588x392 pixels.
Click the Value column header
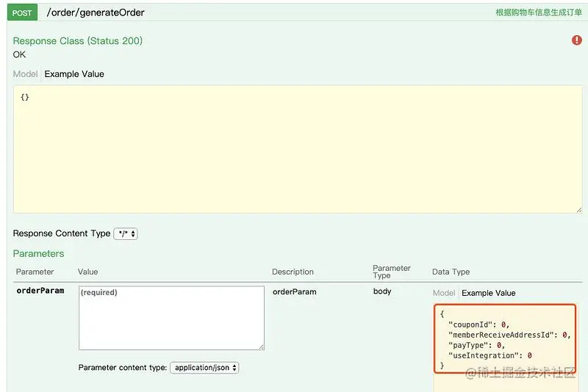pyautogui.click(x=87, y=272)
